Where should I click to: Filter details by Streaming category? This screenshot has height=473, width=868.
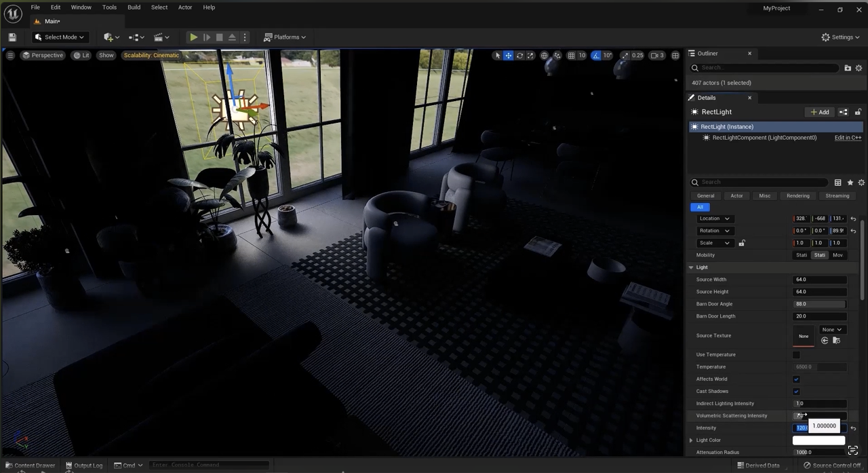(x=837, y=196)
